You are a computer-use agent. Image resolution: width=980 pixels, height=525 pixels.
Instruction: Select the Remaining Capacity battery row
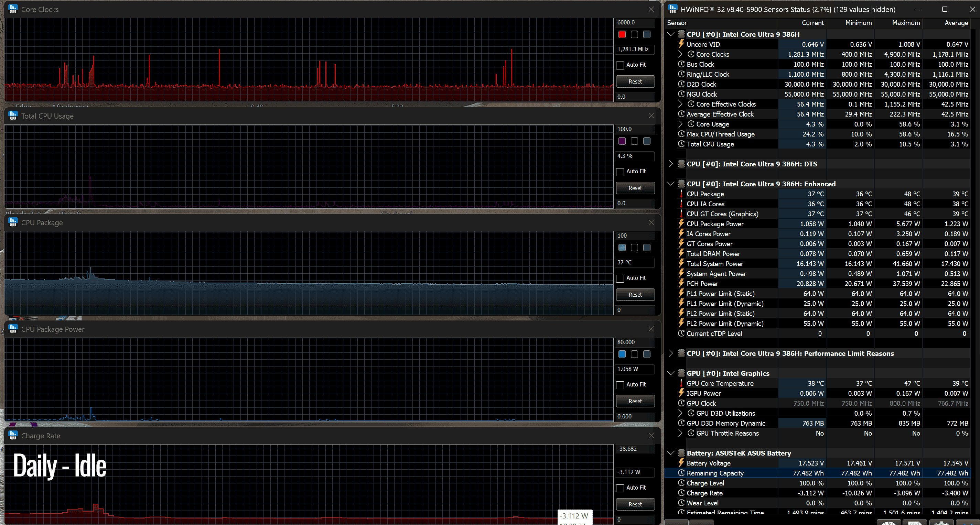coord(818,473)
